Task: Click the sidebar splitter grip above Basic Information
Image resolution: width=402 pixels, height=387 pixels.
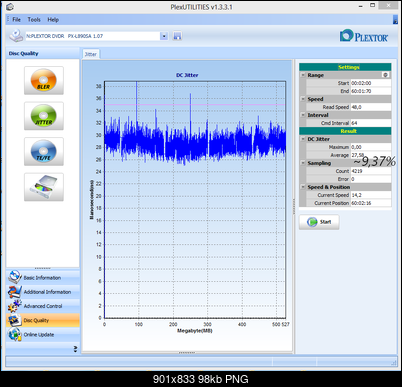Action: click(x=43, y=268)
